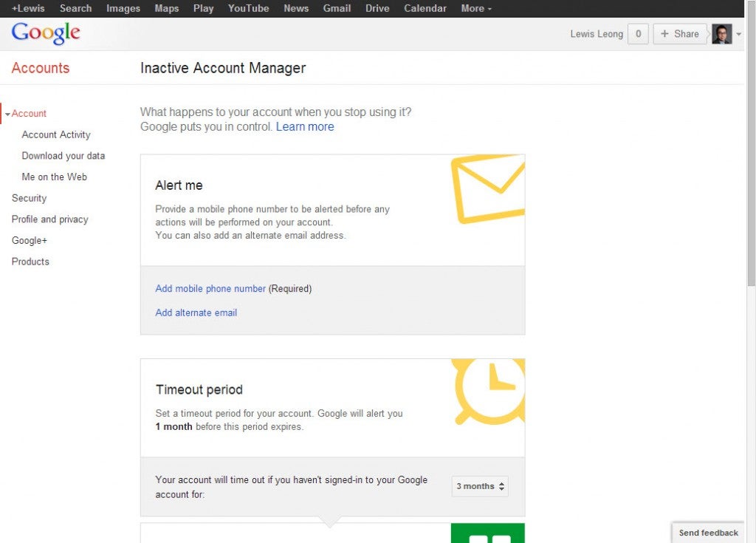This screenshot has height=543, width=756.
Task: Click the Google logo
Action: [x=46, y=33]
